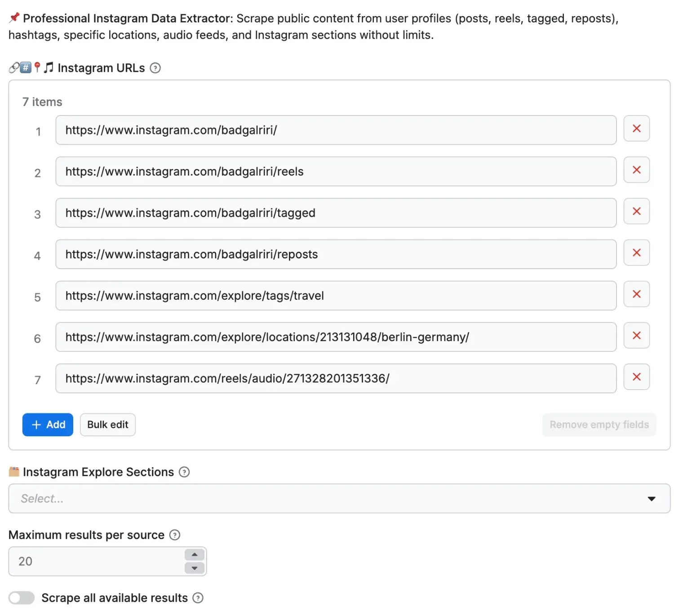This screenshot has width=674, height=616.
Task: Click Remove empty fields button
Action: (x=599, y=425)
